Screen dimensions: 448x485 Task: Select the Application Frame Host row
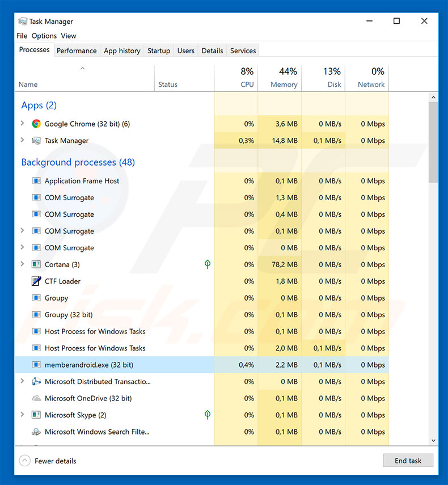point(201,181)
